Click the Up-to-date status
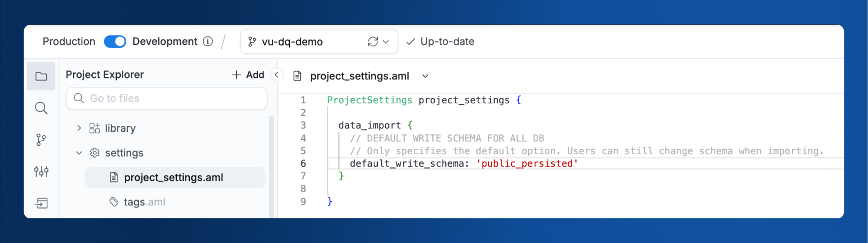868x243 pixels. pyautogui.click(x=440, y=41)
